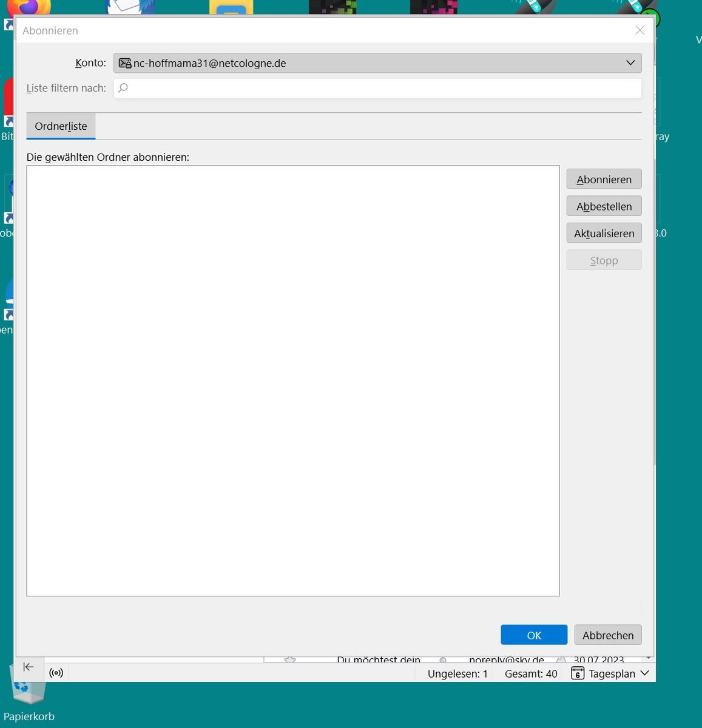
Task: Click inside the empty folder list box
Action: (293, 381)
